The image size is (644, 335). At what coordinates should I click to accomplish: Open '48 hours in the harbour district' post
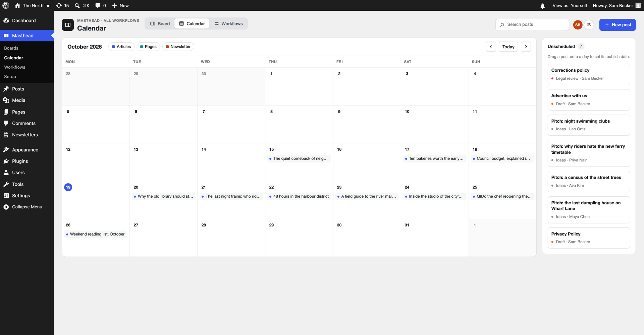299,196
